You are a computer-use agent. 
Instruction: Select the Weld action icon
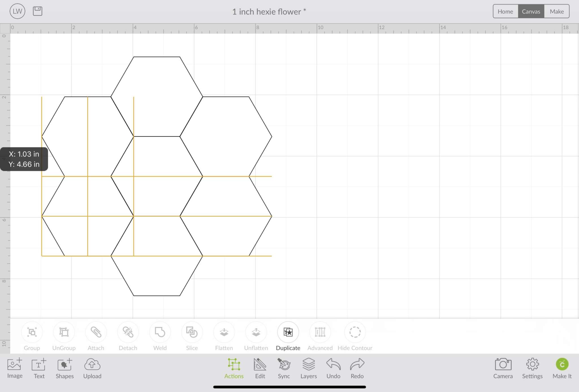coord(160,332)
